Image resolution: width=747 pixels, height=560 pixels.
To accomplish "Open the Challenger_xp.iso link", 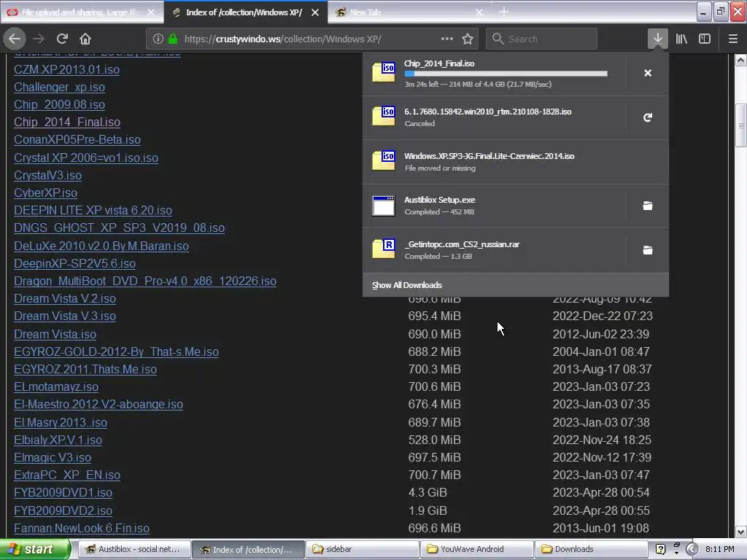I will [60, 87].
